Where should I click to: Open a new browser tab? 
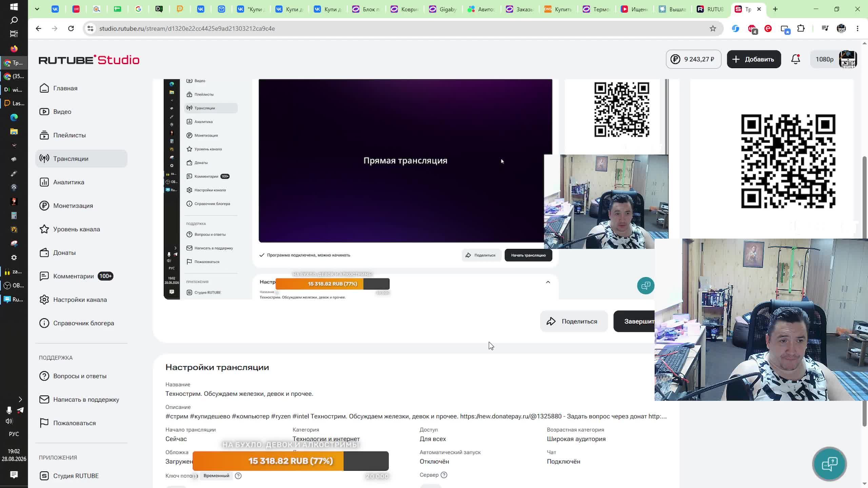(x=775, y=9)
